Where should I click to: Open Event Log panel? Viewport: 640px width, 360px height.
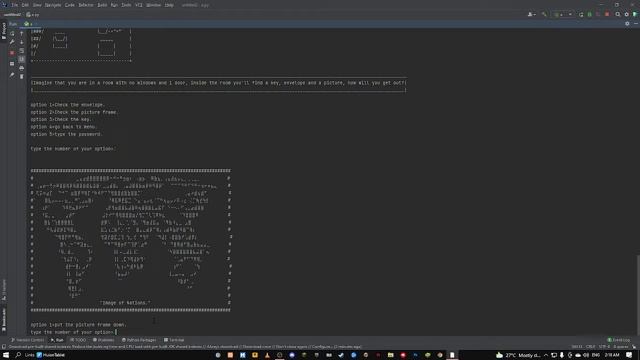point(619,340)
